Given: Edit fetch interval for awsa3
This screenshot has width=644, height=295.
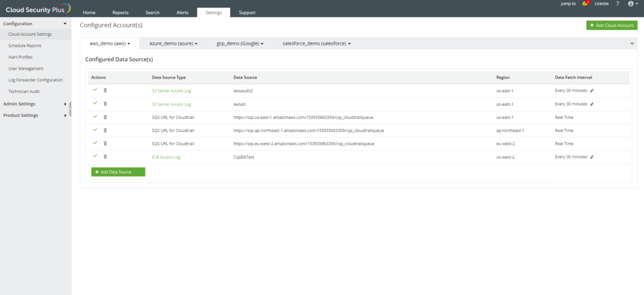Looking at the screenshot, I should coord(592,104).
